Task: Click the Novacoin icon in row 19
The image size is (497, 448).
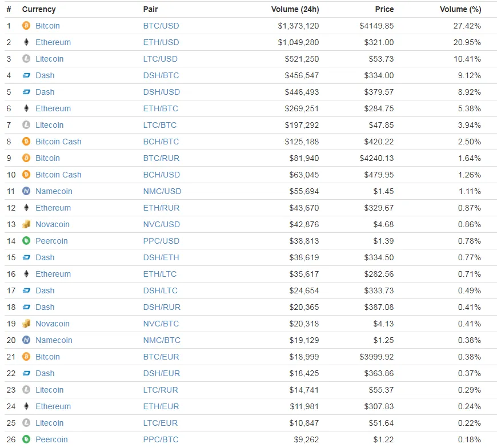Action: pos(26,324)
